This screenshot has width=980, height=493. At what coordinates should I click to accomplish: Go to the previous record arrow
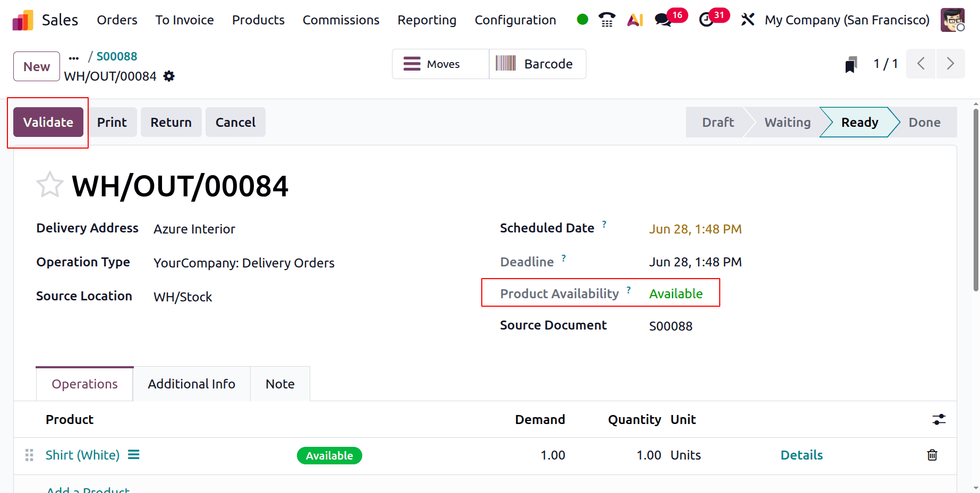[921, 64]
